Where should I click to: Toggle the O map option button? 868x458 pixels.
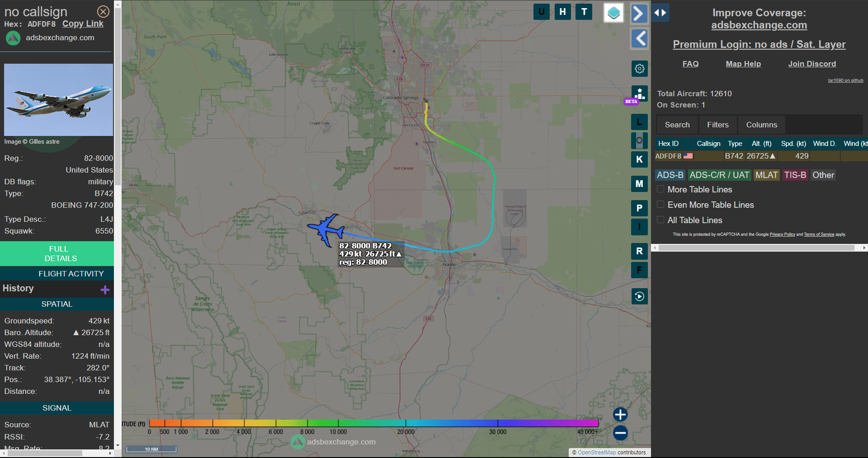click(x=639, y=140)
